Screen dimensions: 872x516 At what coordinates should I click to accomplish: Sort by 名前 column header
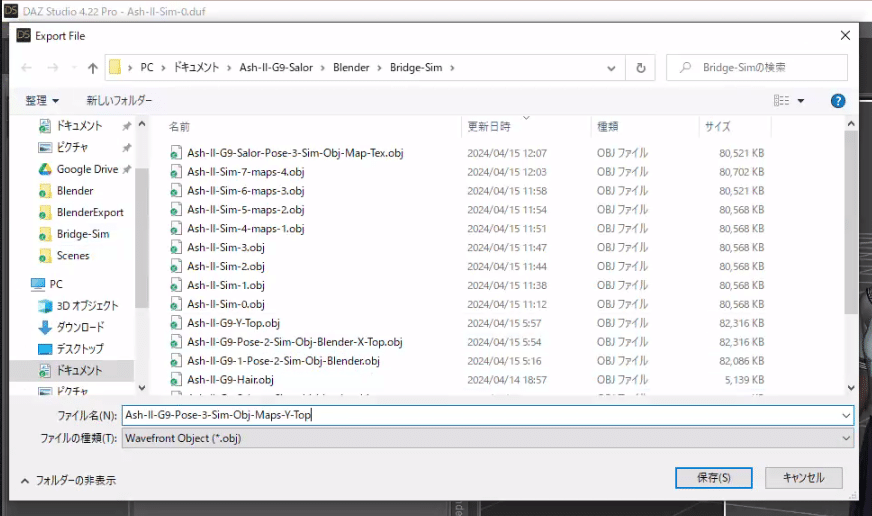(x=179, y=127)
